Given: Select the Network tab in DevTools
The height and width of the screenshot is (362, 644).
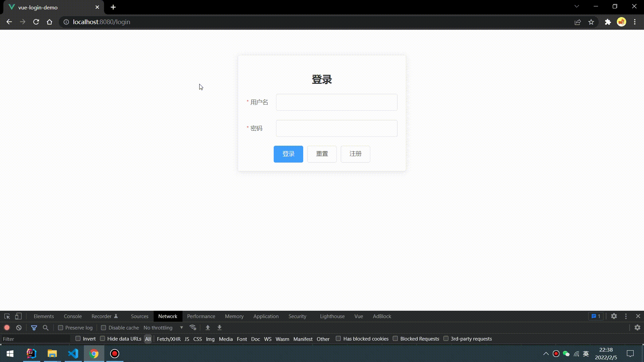Looking at the screenshot, I should 168,316.
